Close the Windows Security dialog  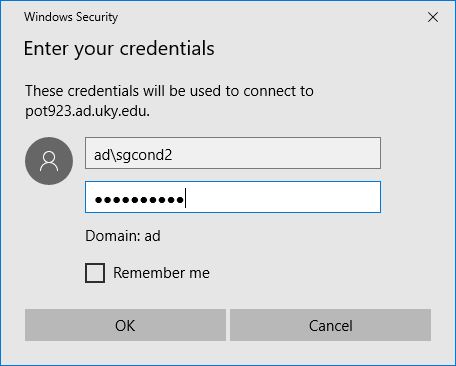433,17
